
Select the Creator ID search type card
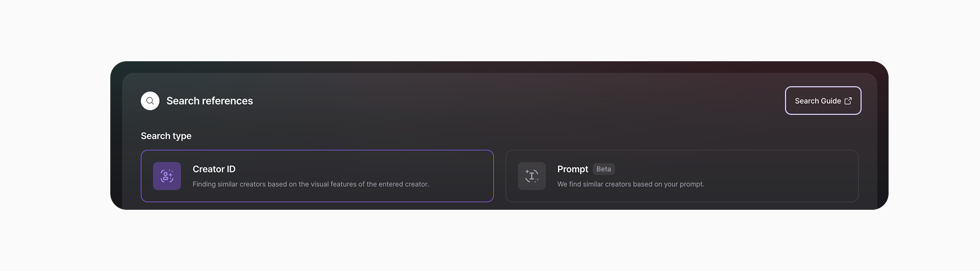coord(316,176)
